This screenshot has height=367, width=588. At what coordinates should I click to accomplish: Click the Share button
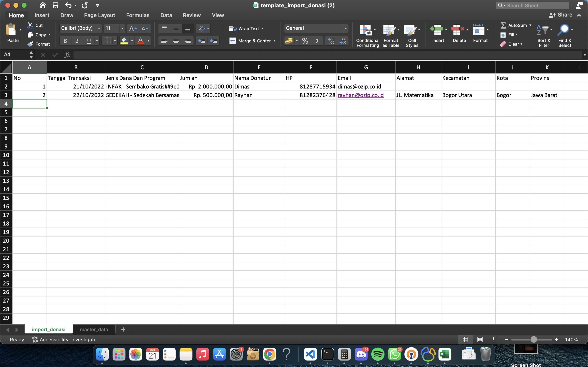[561, 15]
